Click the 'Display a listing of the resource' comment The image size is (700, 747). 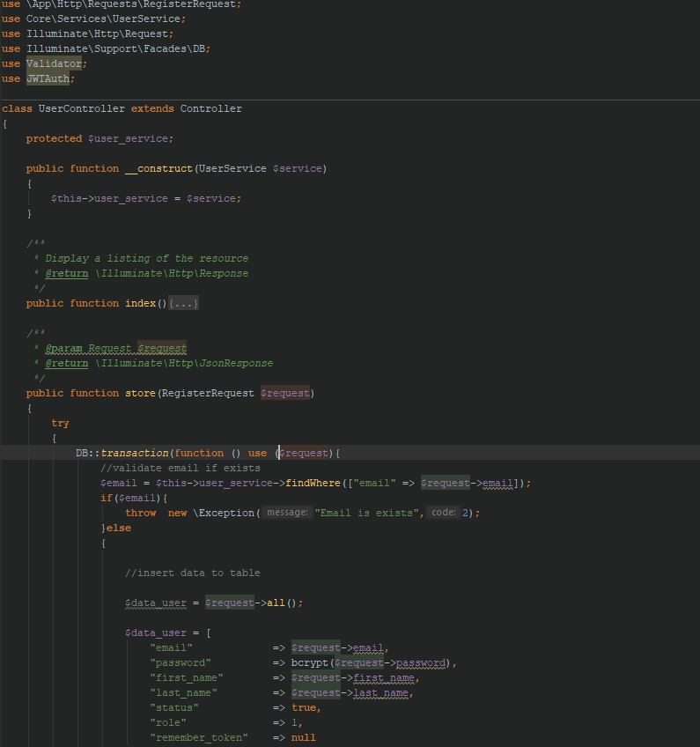point(147,258)
